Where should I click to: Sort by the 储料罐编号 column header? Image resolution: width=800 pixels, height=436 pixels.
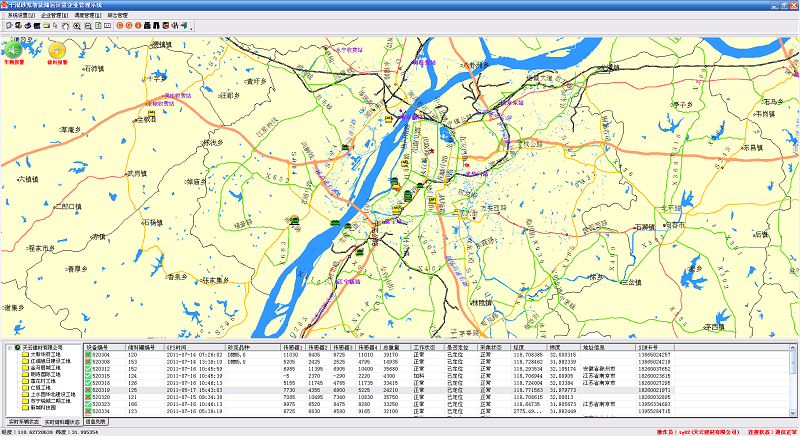pyautogui.click(x=145, y=347)
